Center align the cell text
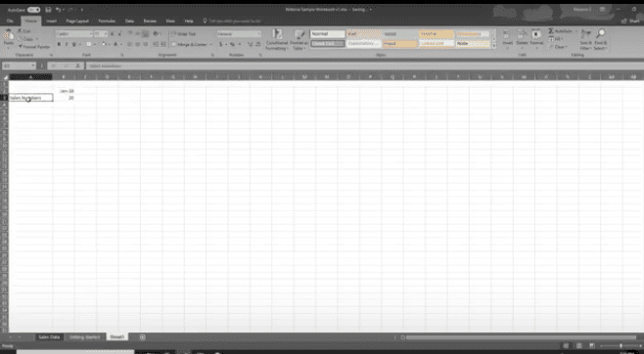Image resolution: width=644 pixels, height=354 pixels. coord(138,44)
